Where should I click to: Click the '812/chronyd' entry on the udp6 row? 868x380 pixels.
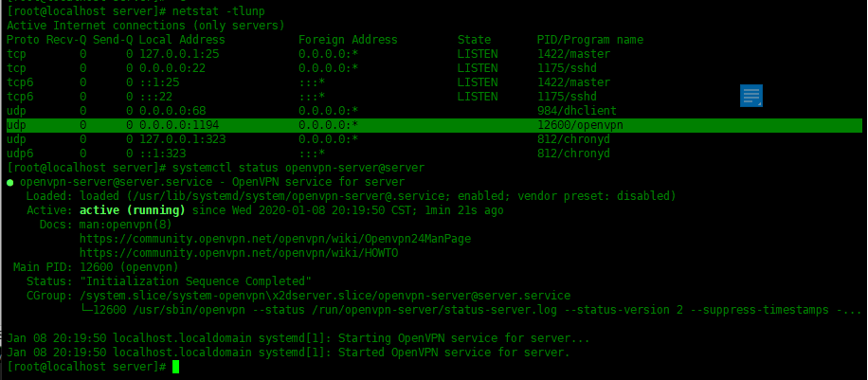[573, 154]
